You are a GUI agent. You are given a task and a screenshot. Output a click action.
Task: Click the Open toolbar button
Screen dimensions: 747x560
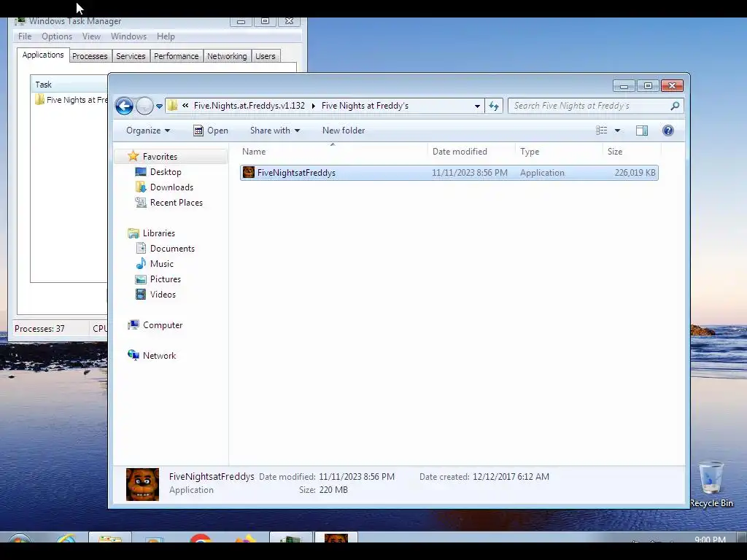[x=211, y=131]
